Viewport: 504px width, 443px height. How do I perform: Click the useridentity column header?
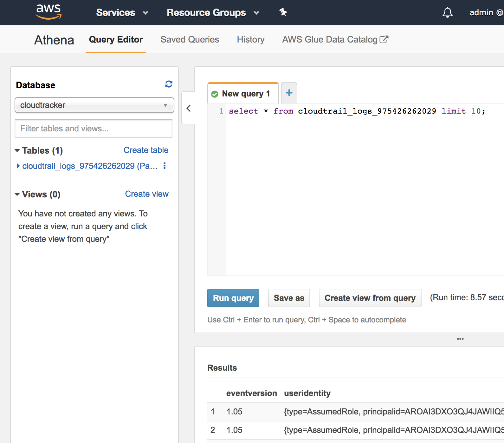tap(307, 393)
